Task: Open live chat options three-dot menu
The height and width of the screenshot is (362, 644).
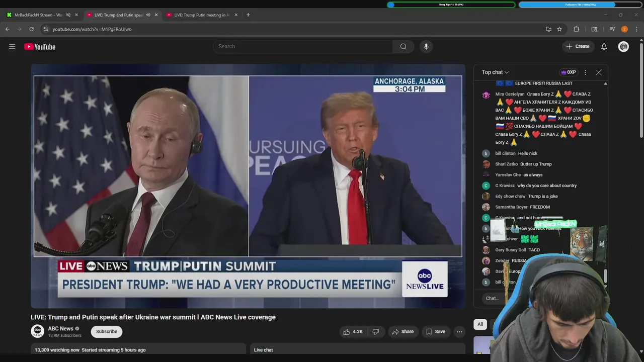Action: tap(585, 72)
